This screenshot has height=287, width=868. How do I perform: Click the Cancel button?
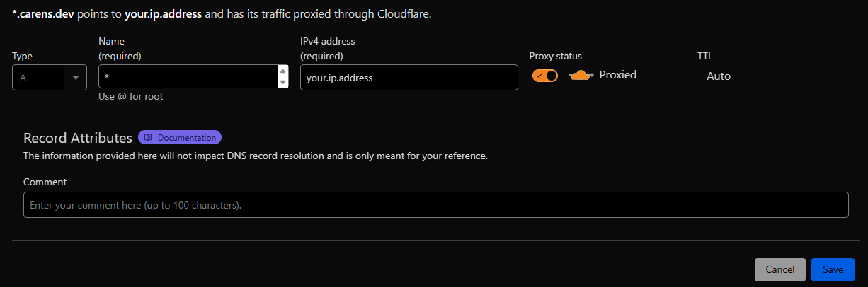[780, 269]
